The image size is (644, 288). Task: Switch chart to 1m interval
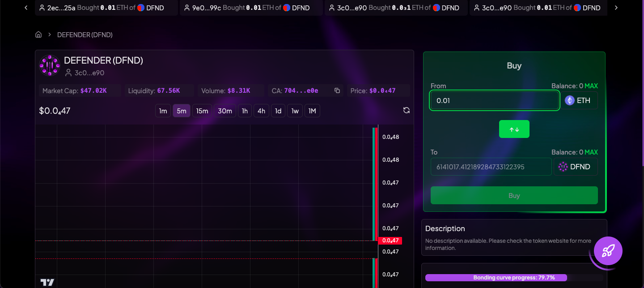coord(163,111)
